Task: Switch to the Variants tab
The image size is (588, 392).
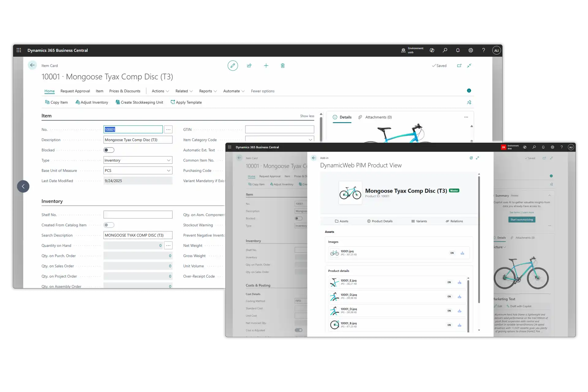Action: coord(419,221)
